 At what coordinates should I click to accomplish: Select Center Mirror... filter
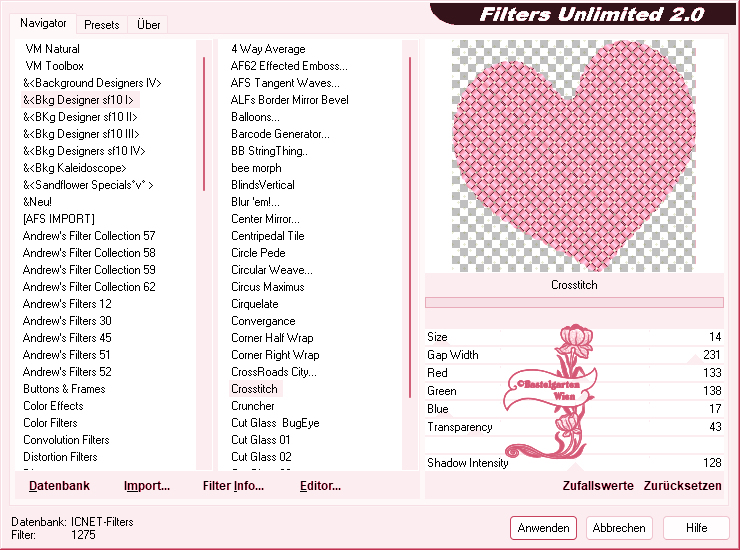pos(265,219)
